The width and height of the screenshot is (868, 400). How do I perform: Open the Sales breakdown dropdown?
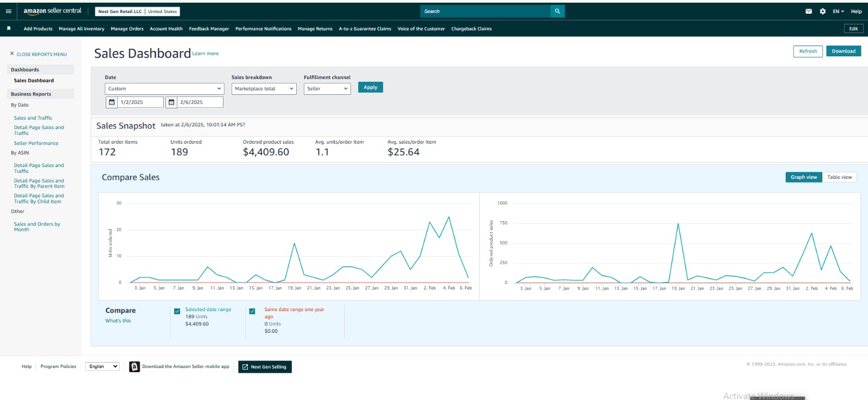264,89
